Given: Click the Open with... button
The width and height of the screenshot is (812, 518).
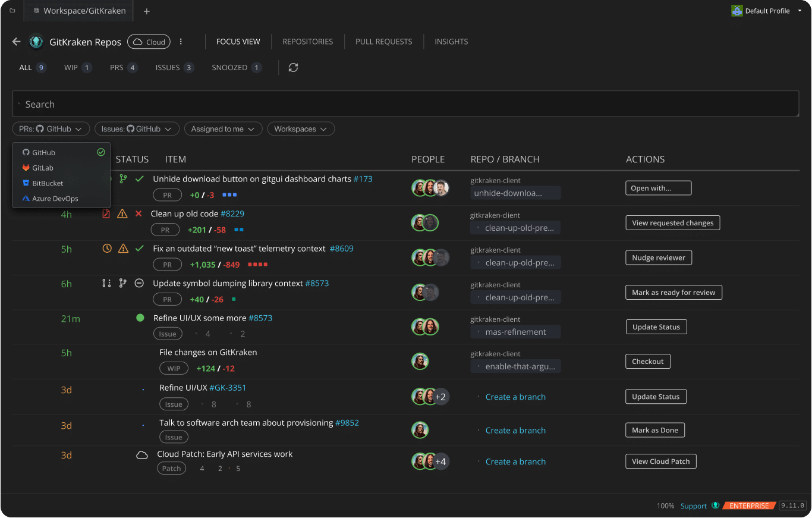Looking at the screenshot, I should tap(658, 188).
